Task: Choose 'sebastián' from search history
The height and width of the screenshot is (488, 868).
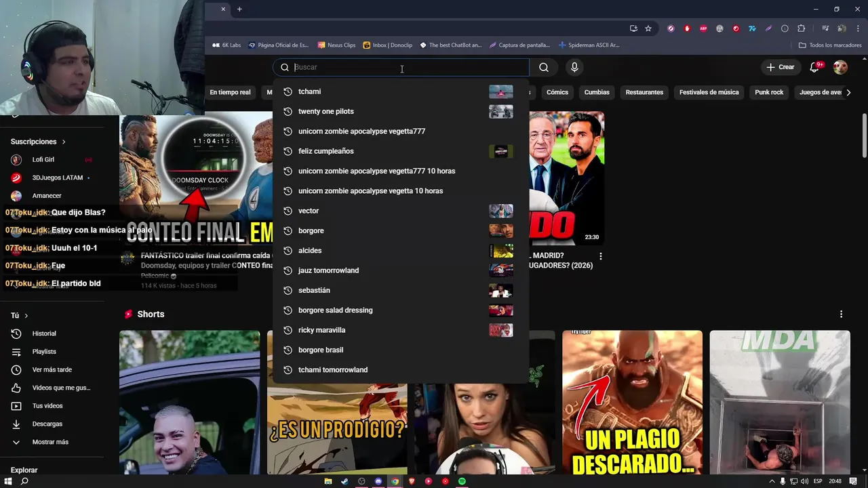Action: pyautogui.click(x=401, y=290)
